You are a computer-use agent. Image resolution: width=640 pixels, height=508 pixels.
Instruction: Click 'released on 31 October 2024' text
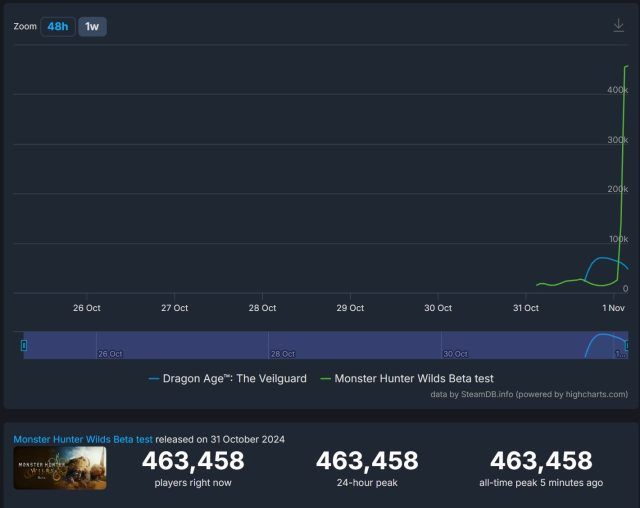point(220,439)
